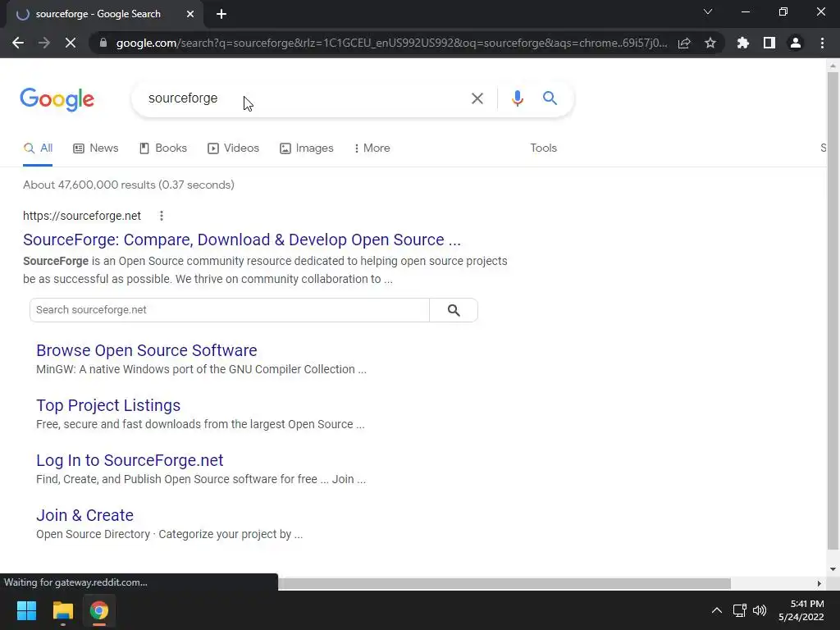Open the tab search chevron

coord(708,11)
